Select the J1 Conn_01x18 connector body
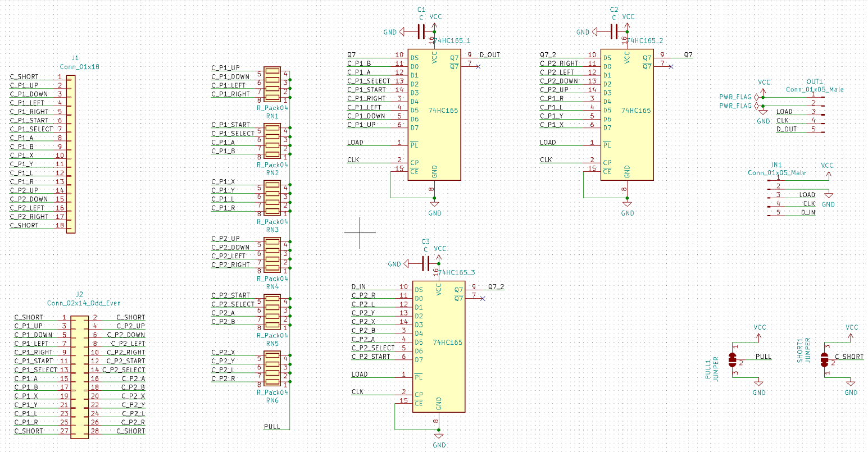 click(x=71, y=154)
